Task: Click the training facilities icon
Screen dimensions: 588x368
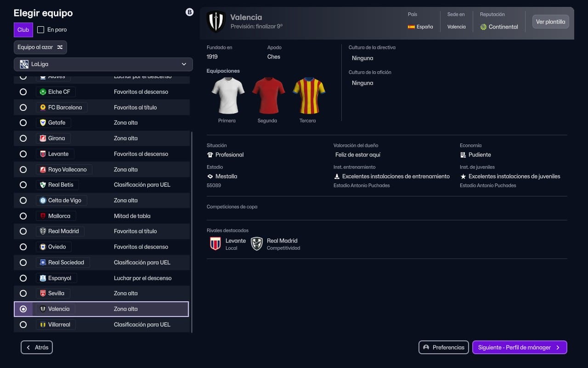Action: click(x=337, y=176)
